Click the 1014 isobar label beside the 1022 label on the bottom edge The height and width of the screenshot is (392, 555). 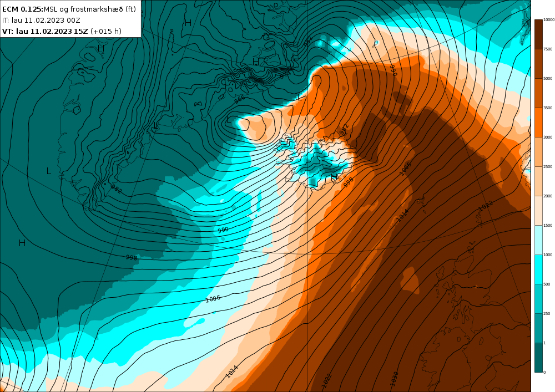pyautogui.click(x=232, y=371)
